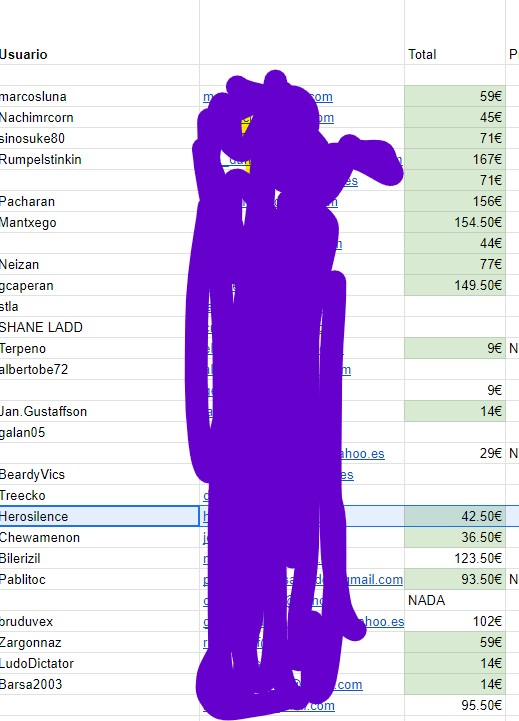This screenshot has width=519, height=721.
Task: Click the 123.50€ total cell
Action: pyautogui.click(x=455, y=558)
